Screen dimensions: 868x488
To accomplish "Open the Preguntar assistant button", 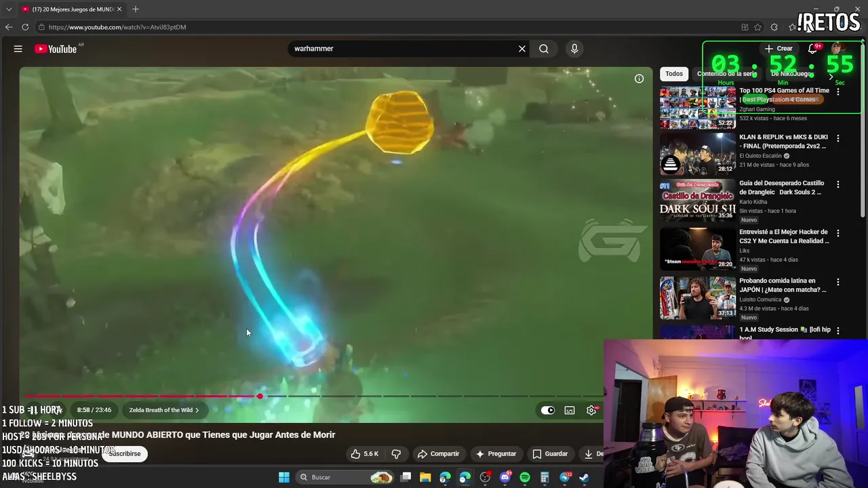I will (496, 454).
